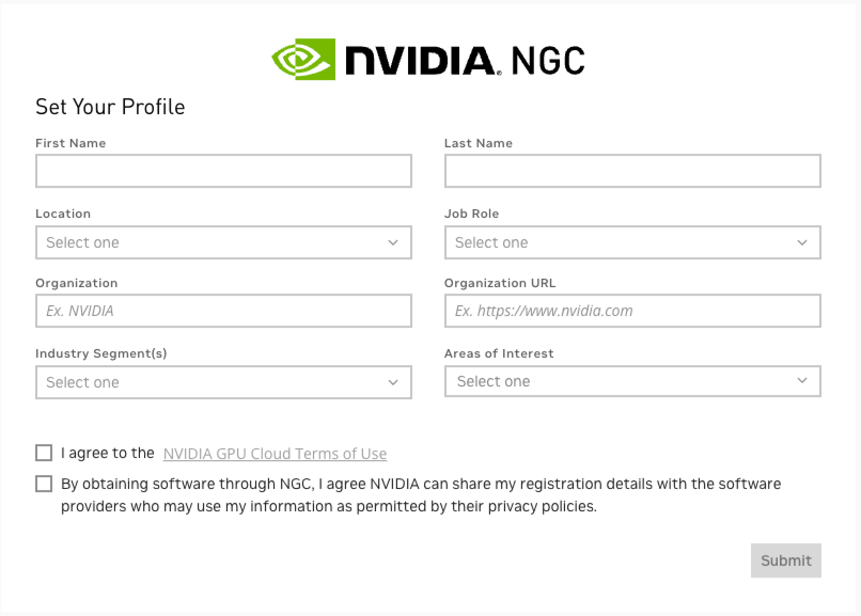Click the Organization field with Ex. NVIDIA placeholder
Screen dimensions: 861x616
223,311
